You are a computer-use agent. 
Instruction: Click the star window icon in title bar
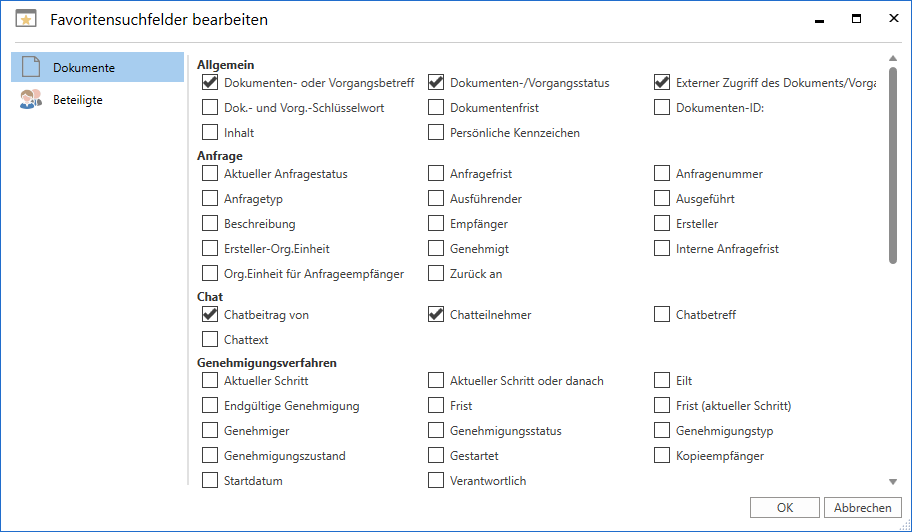27,19
